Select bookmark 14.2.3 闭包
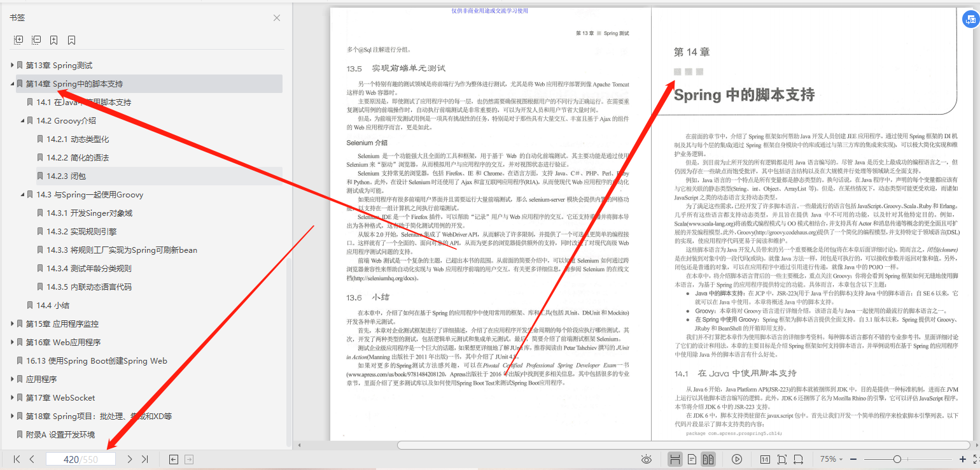 66,176
